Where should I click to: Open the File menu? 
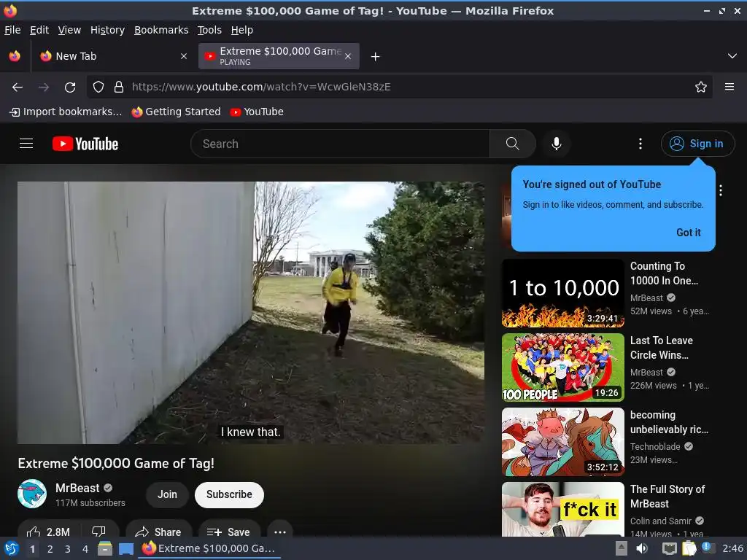(x=12, y=30)
